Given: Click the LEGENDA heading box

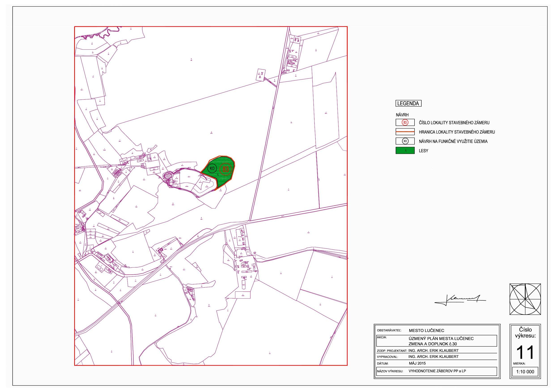Looking at the screenshot, I should (408, 103).
